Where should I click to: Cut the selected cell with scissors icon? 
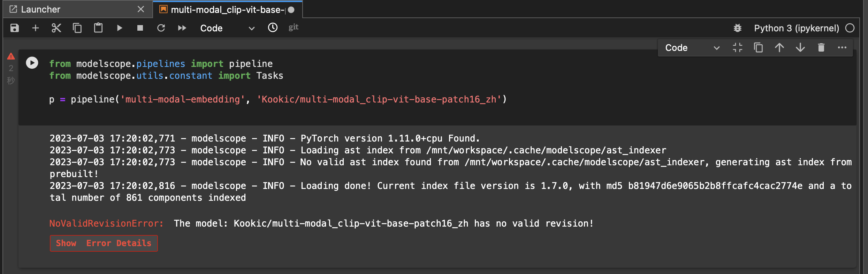pos(56,28)
